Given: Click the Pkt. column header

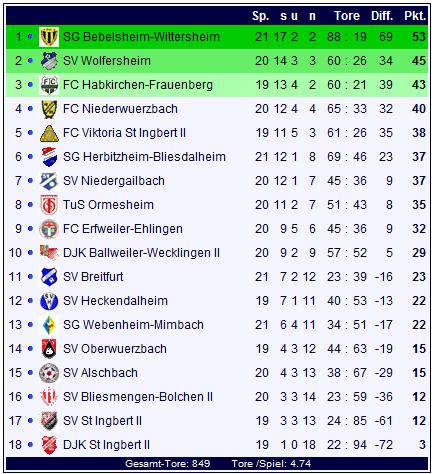Looking at the screenshot, I should click(x=415, y=16).
